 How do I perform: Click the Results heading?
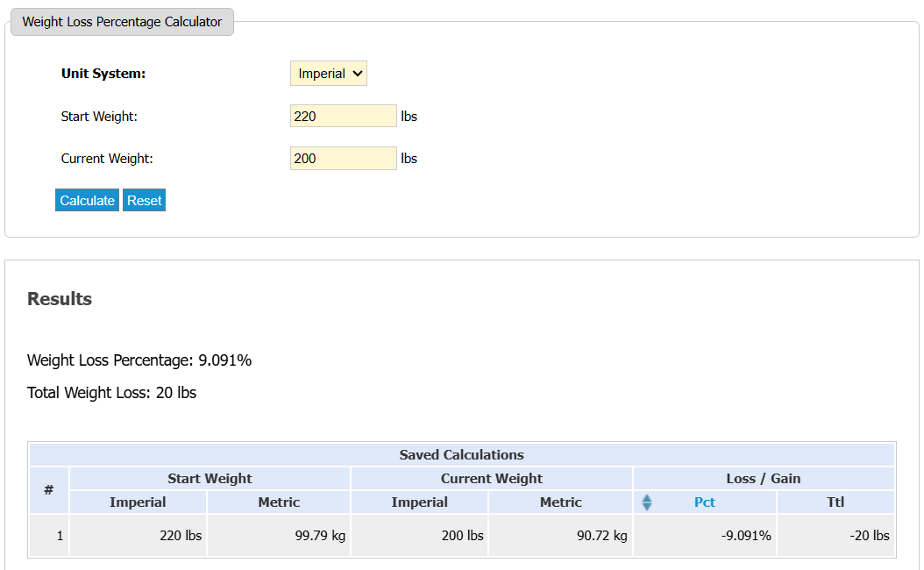click(x=60, y=299)
